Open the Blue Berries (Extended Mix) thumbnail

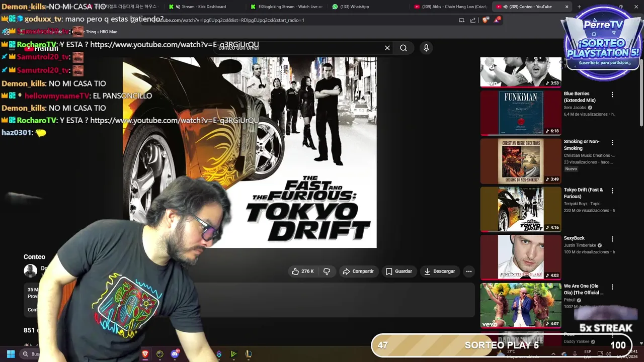click(x=521, y=113)
